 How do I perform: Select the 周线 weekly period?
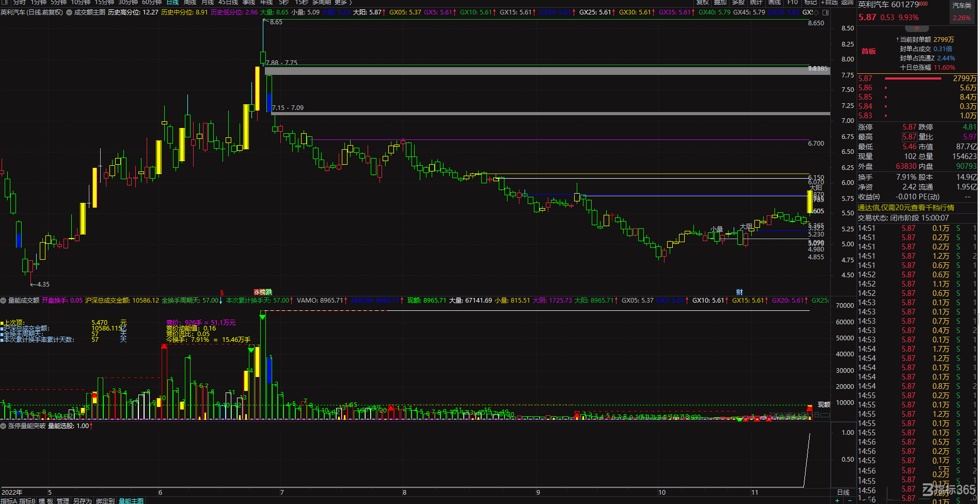point(190,3)
